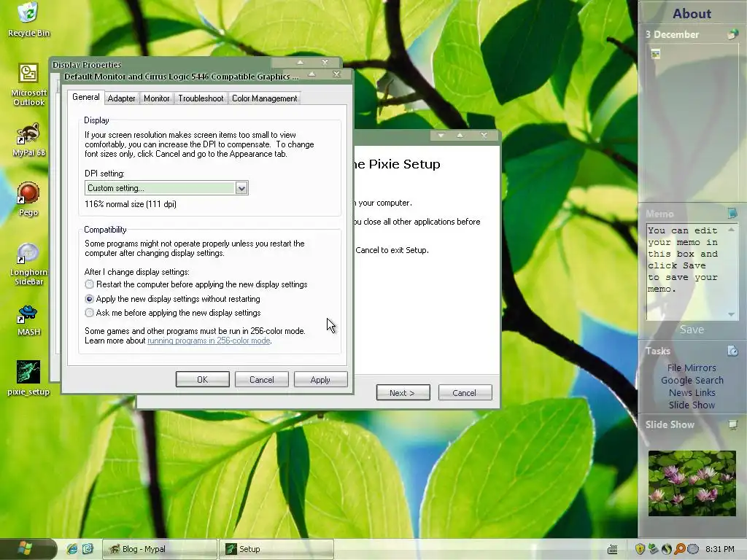This screenshot has height=560, width=747.
Task: Click the second quick launch icon beside Internet Explorer
Action: pyautogui.click(x=88, y=549)
